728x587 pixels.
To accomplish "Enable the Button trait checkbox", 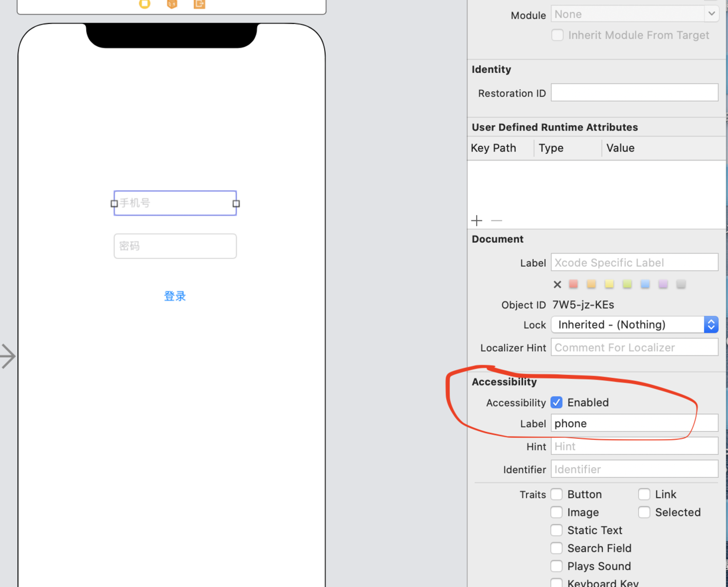I will (557, 494).
